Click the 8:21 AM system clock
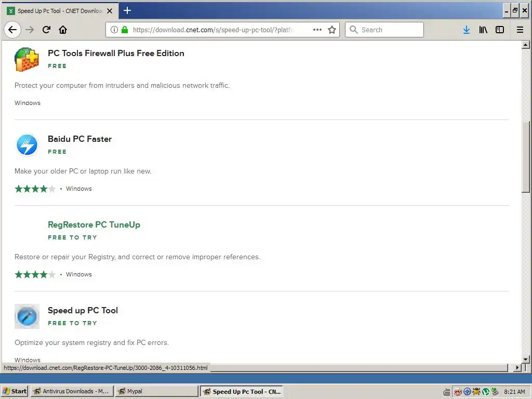The height and width of the screenshot is (399, 532). [x=514, y=392]
